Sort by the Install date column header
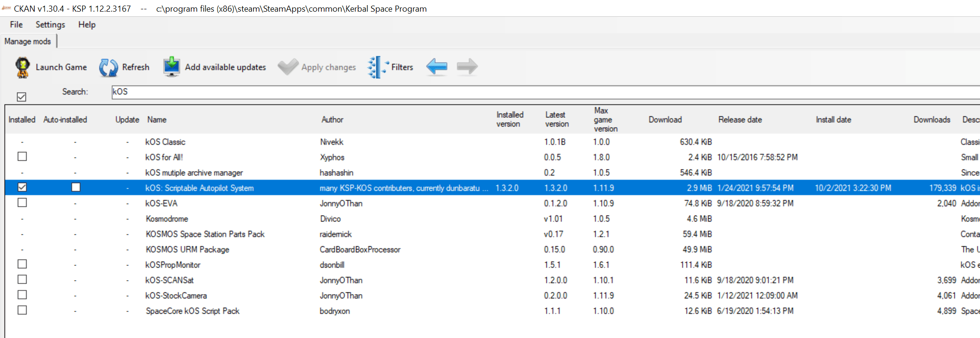This screenshot has width=980, height=338. 834,120
